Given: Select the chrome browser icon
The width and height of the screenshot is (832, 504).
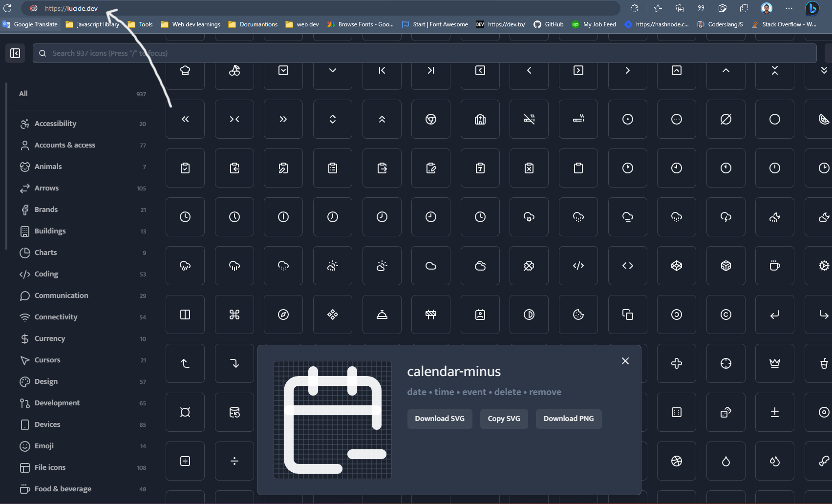Looking at the screenshot, I should (430, 119).
